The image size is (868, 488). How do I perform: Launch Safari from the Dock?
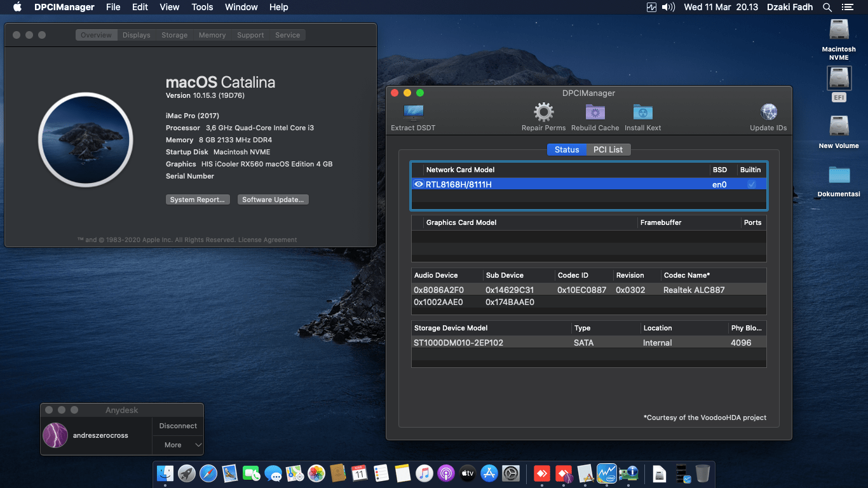click(208, 473)
